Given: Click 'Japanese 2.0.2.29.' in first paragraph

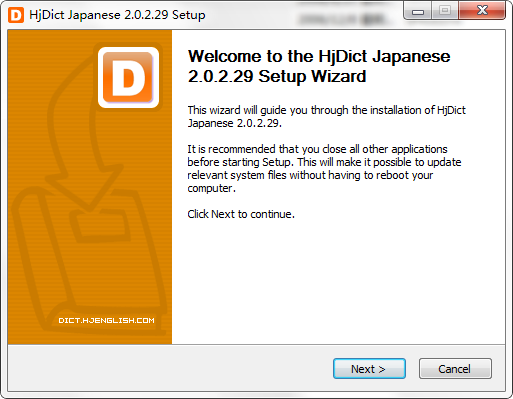Looking at the screenshot, I should click(235, 123).
